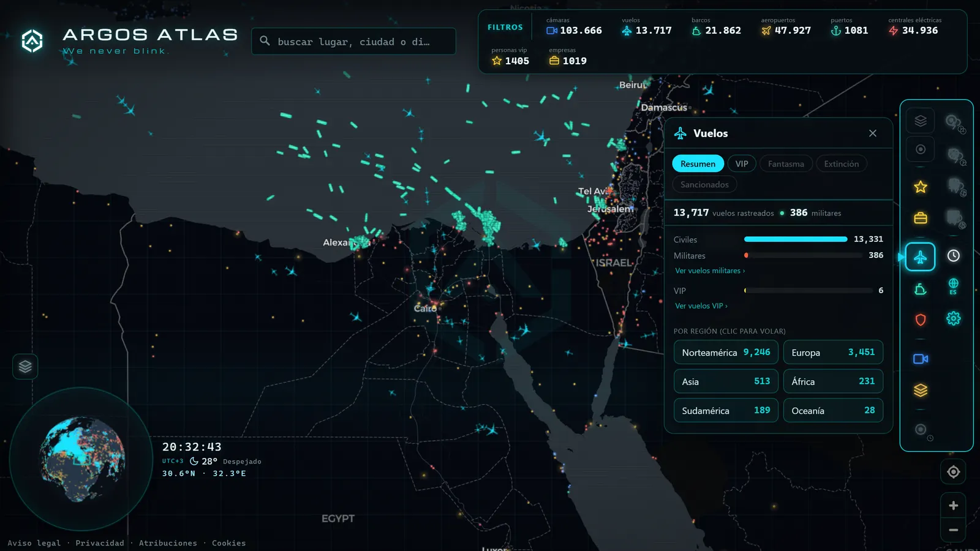Fly to the Asia region
This screenshot has height=551, width=980.
[x=726, y=381]
